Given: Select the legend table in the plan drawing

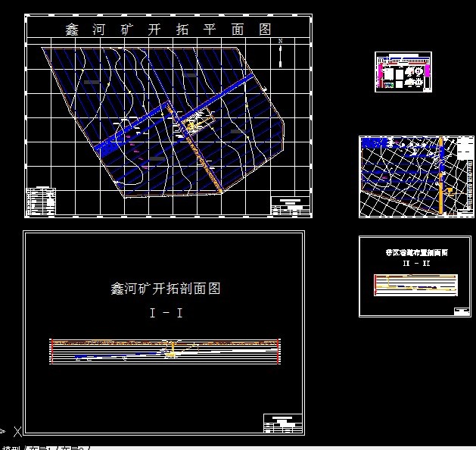Looking at the screenshot, I should [x=41, y=202].
